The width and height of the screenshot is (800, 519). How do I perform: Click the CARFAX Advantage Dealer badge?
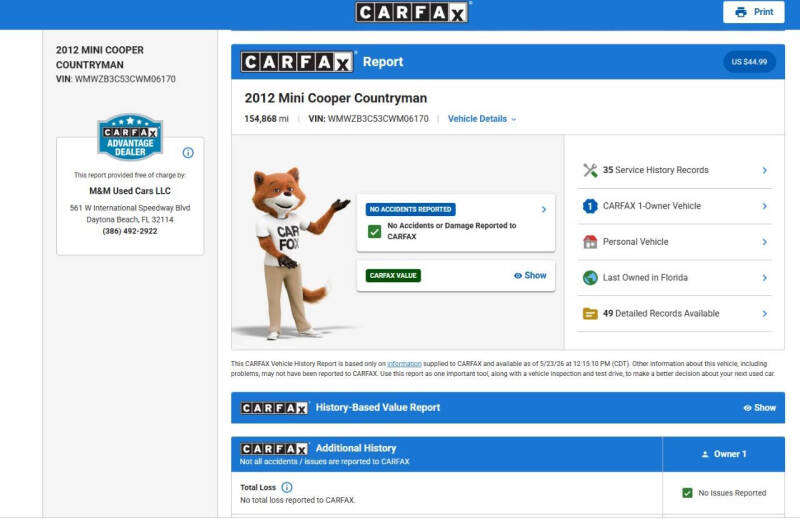[x=130, y=137]
